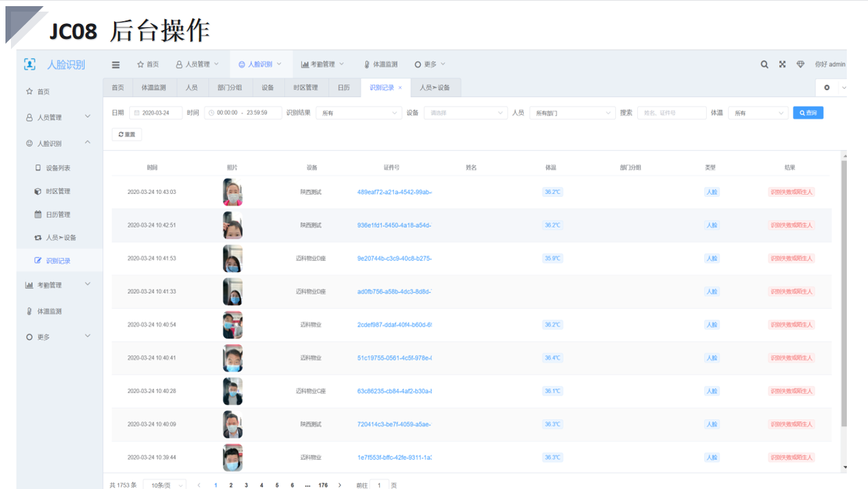The image size is (868, 489).
Task: Click the search magnifier icon in header
Action: 765,65
